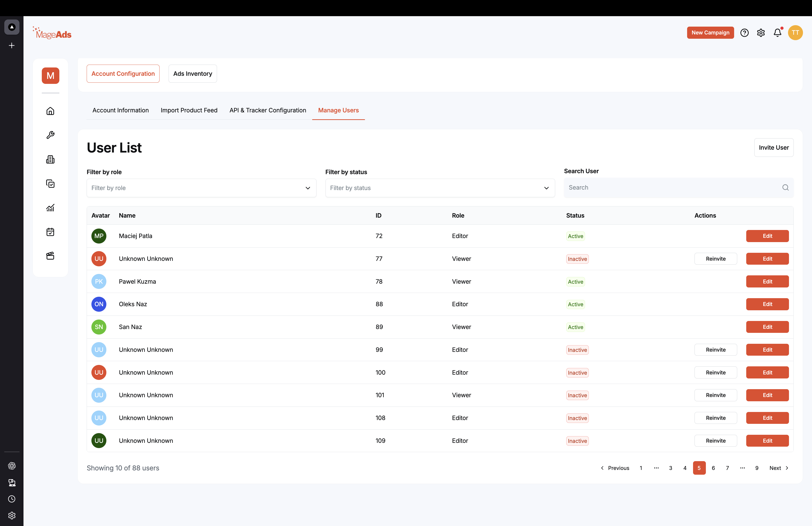Click the ID 99 cell

click(x=379, y=350)
